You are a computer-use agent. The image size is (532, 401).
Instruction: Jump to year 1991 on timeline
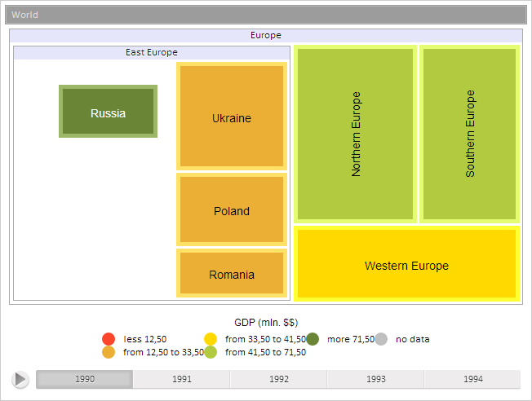tap(182, 379)
